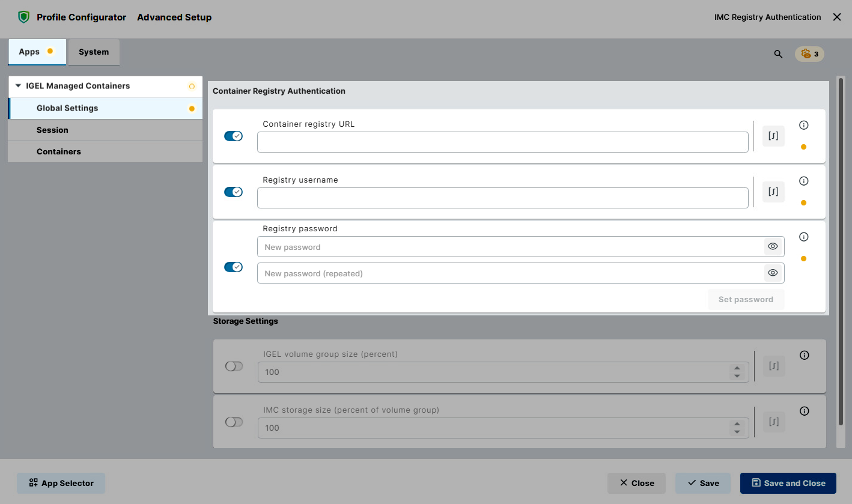The image size is (852, 504).
Task: Click the Storage Settings heading
Action: [x=245, y=321]
